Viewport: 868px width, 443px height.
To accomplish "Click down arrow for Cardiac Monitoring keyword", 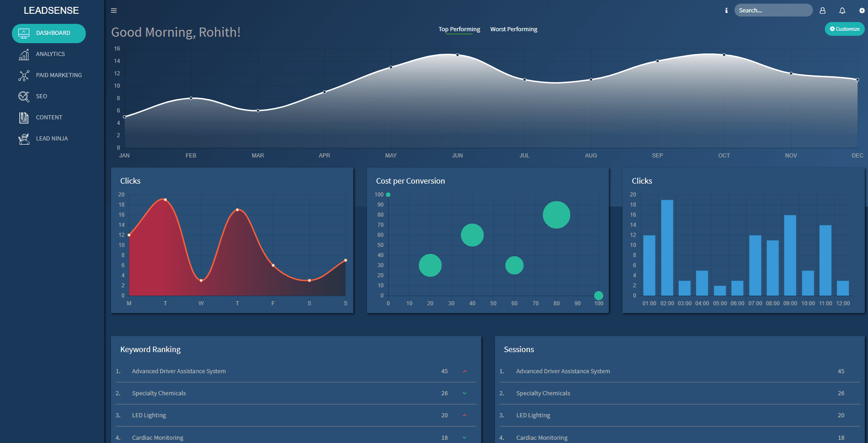I will (x=465, y=438).
